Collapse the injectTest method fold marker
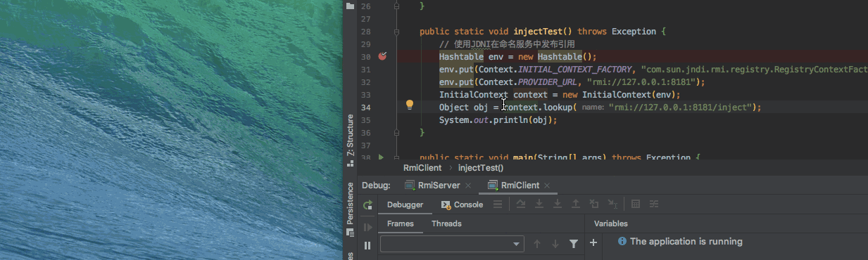The image size is (868, 260). click(397, 32)
